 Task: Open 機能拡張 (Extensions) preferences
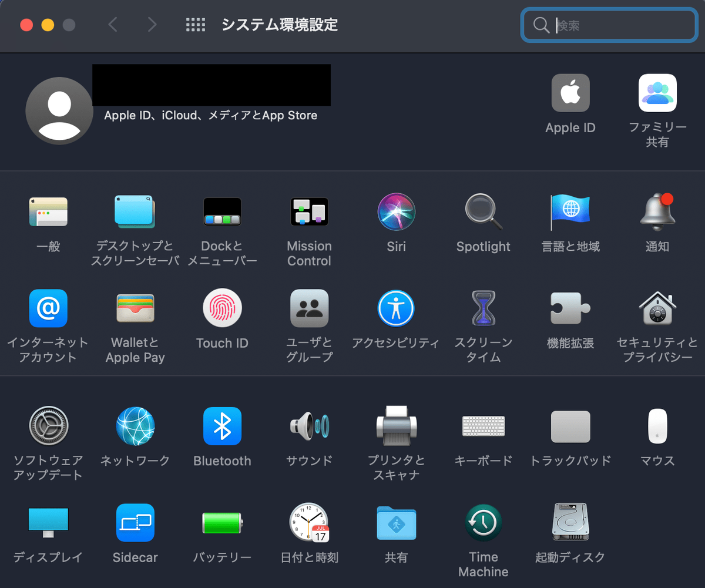coord(570,308)
